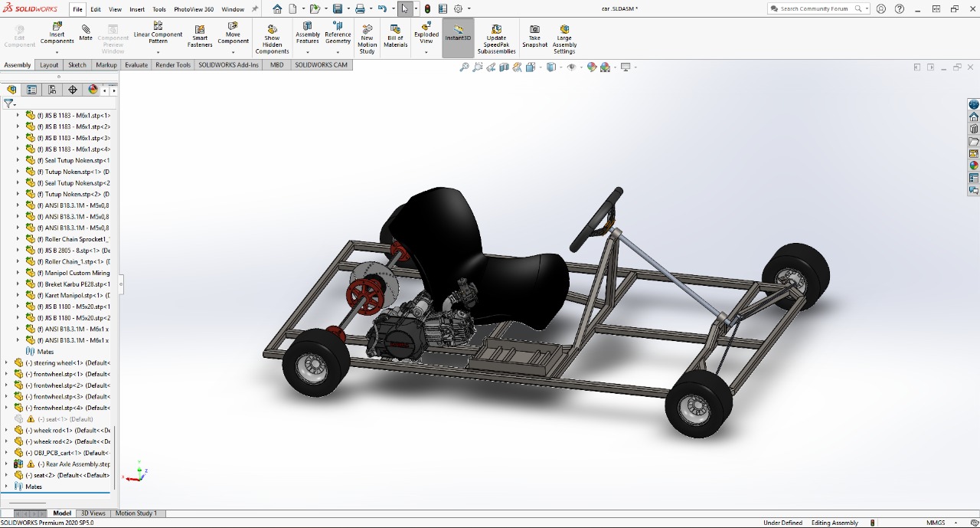Switch to the Motion Study 1 tab

[137, 513]
